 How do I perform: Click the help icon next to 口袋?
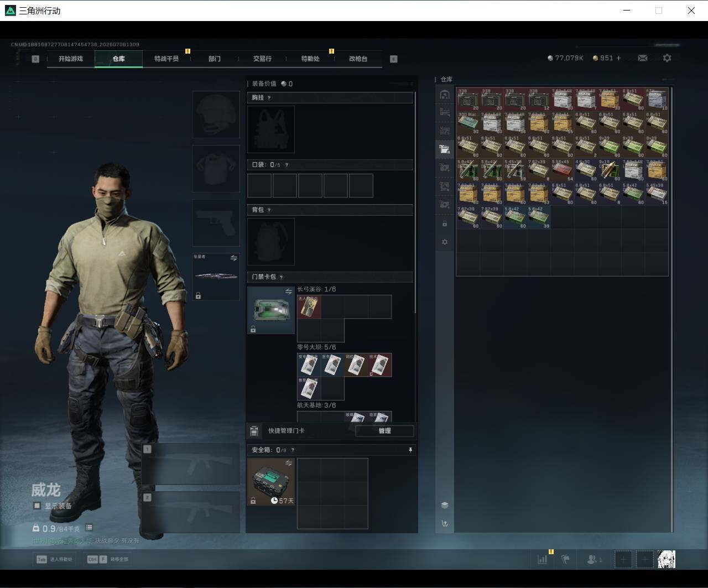[x=286, y=165]
